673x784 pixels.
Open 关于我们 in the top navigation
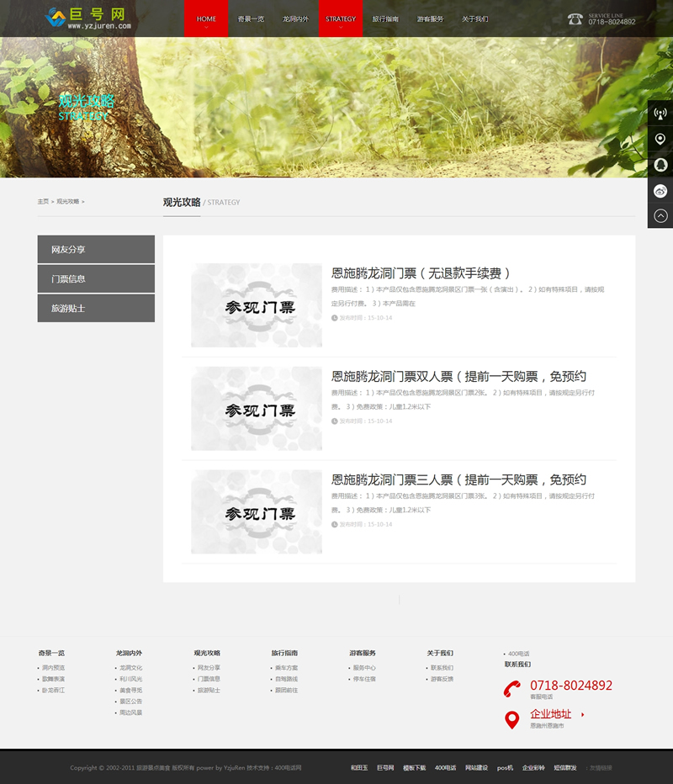click(474, 19)
